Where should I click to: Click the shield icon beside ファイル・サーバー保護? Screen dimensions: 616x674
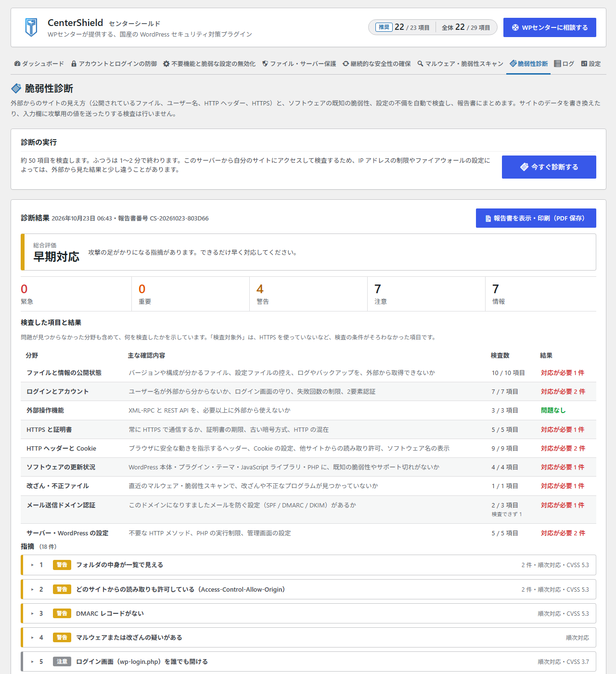pos(265,64)
